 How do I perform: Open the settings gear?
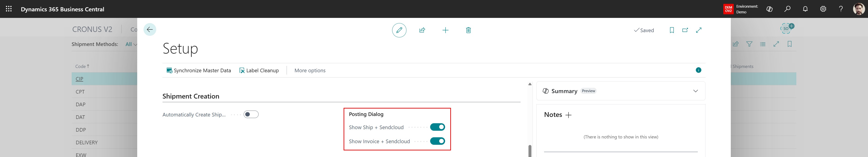(x=823, y=9)
